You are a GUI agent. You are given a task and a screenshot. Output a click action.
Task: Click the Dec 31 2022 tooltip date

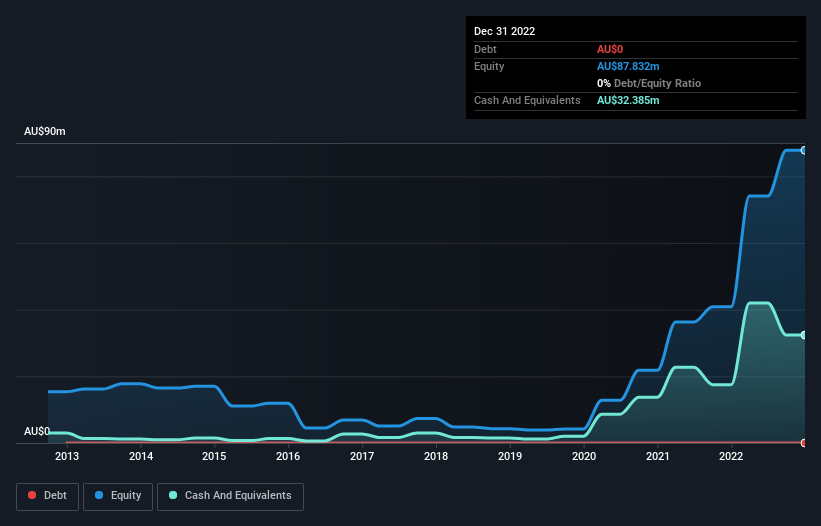pos(504,31)
